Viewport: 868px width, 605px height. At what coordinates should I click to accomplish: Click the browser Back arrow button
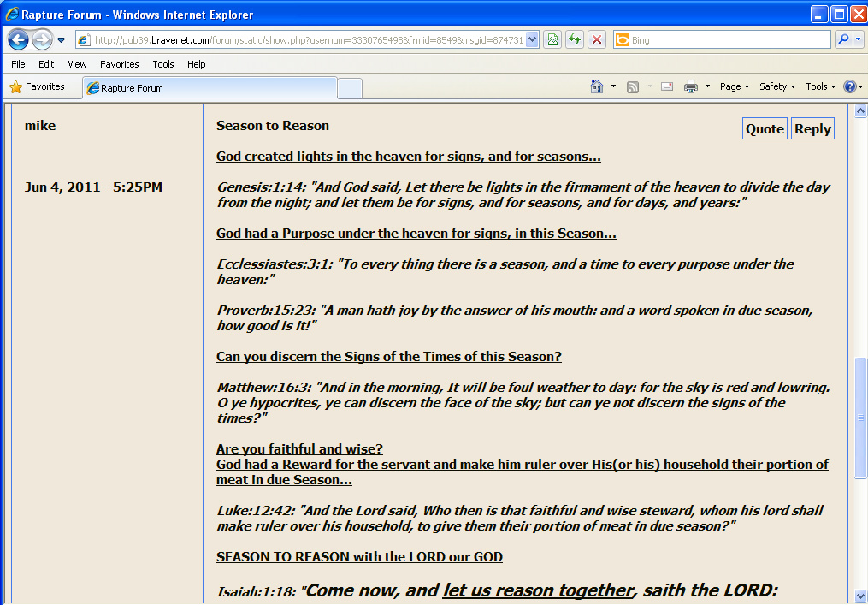coord(18,40)
